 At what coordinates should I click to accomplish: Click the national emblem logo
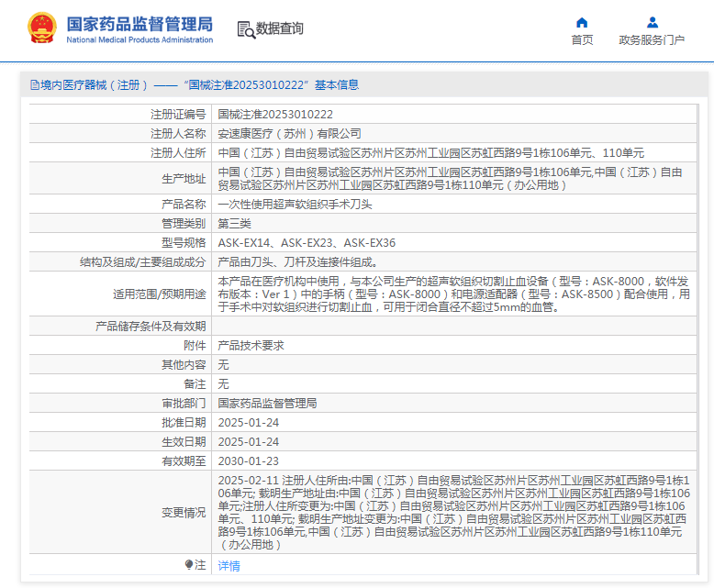point(42,28)
